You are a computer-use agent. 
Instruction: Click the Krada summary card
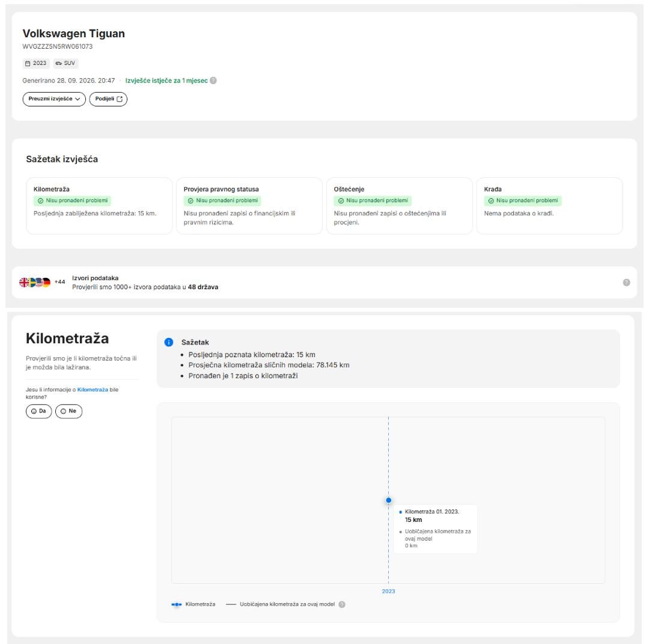pos(550,206)
